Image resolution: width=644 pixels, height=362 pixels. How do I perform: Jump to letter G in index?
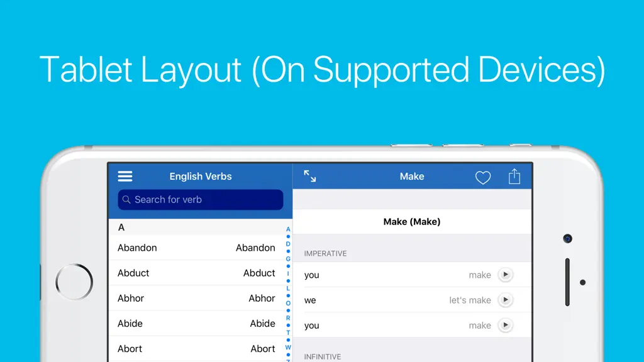click(288, 259)
